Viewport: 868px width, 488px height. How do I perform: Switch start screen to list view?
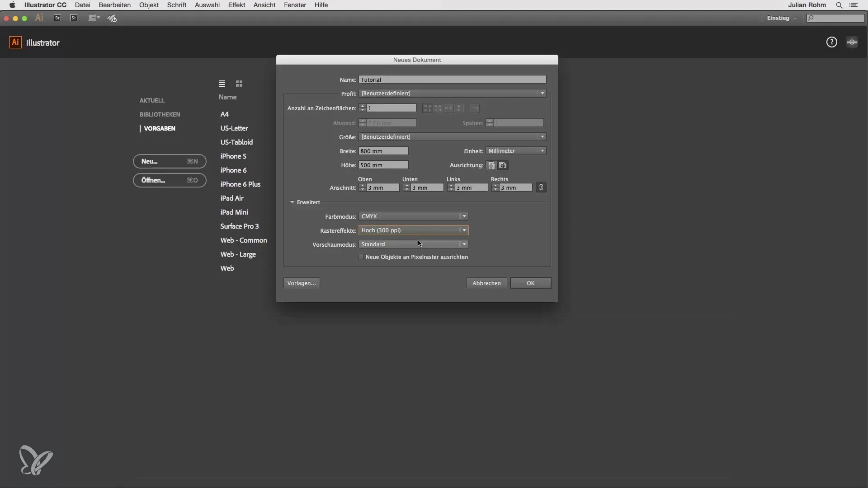click(x=222, y=84)
